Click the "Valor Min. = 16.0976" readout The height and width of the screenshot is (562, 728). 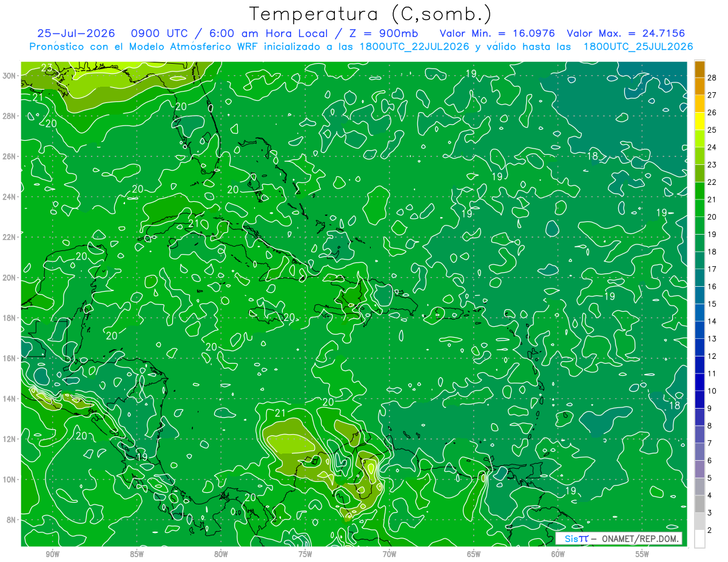tap(497, 33)
